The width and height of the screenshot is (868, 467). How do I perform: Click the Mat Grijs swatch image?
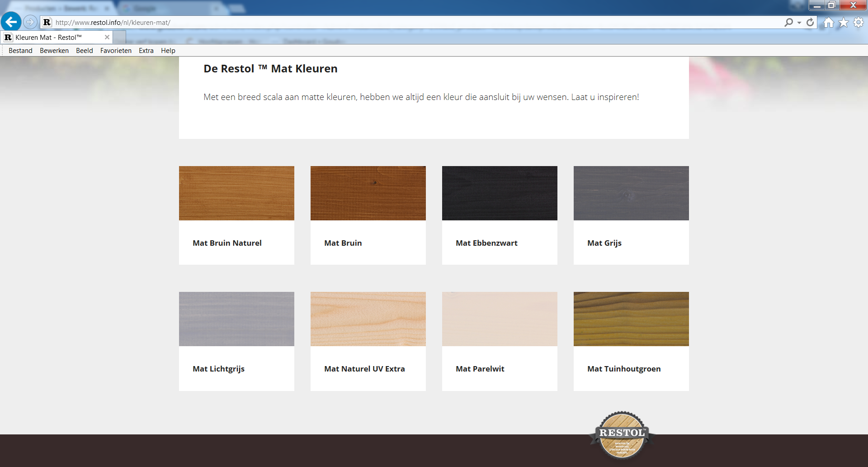(631, 193)
